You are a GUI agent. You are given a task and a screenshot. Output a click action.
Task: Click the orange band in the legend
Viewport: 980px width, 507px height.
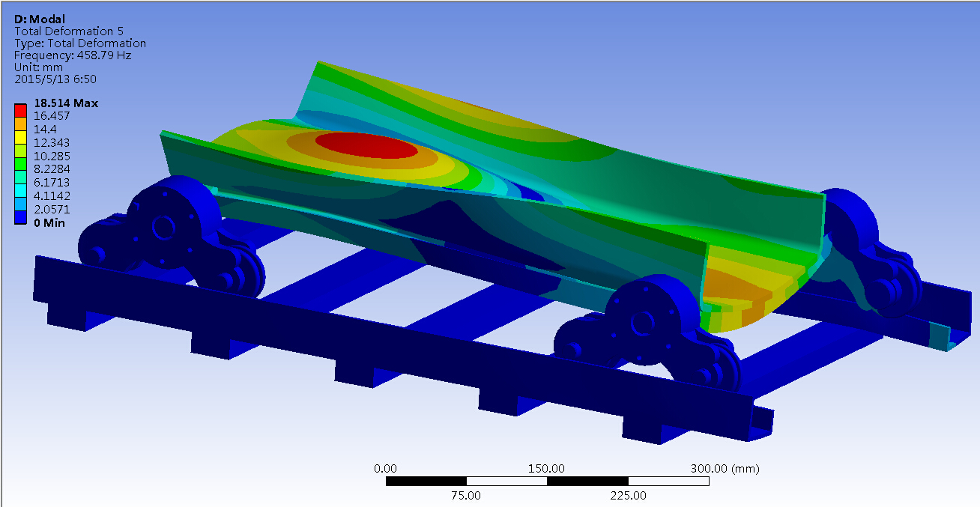[x=21, y=123]
